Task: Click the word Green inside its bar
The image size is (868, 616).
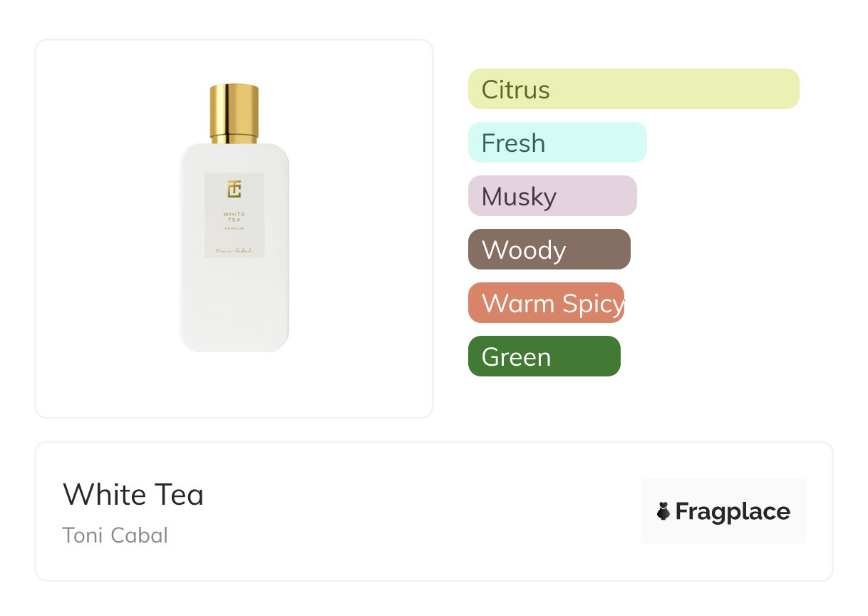Action: [x=516, y=357]
